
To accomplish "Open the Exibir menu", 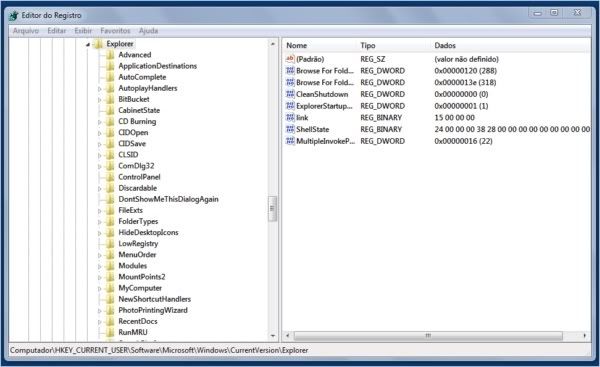I will [x=83, y=31].
